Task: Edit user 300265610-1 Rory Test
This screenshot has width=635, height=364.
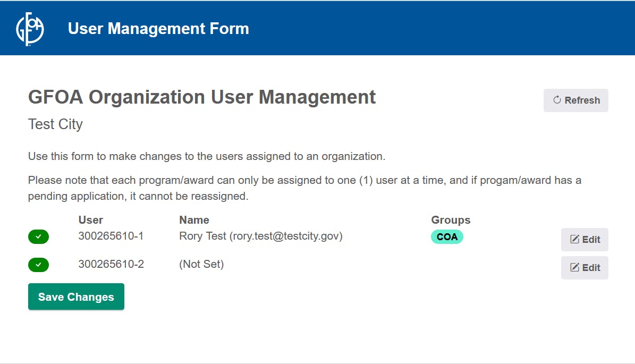Action: point(585,240)
